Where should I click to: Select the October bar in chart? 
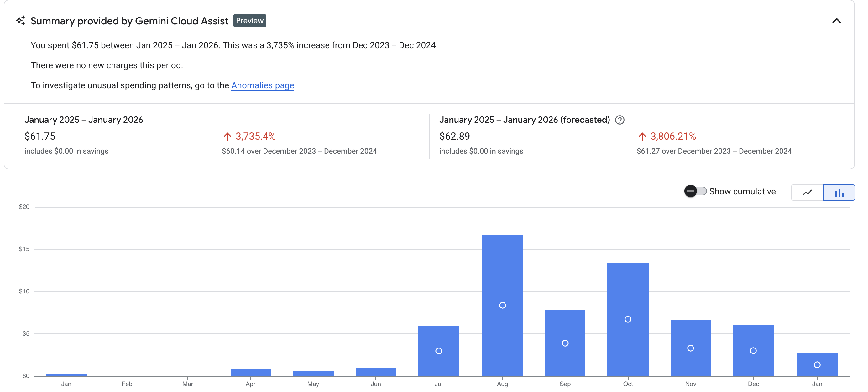click(x=628, y=319)
